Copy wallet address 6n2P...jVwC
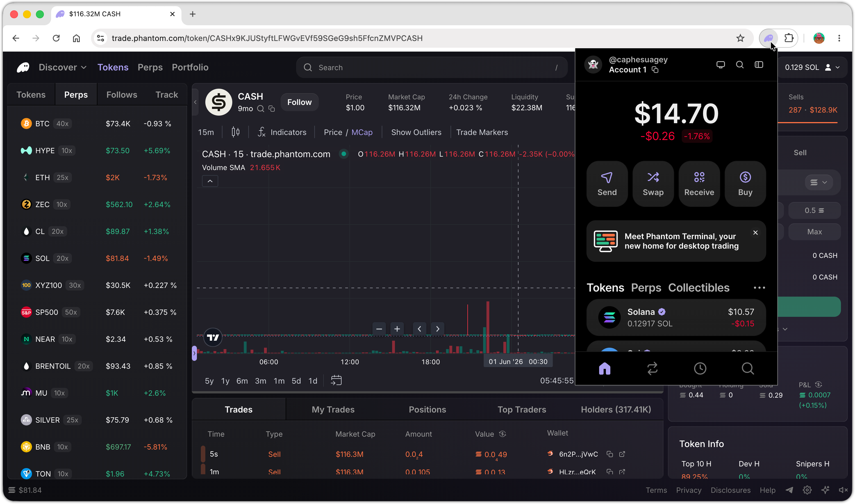This screenshot has width=855, height=504. (x=610, y=454)
